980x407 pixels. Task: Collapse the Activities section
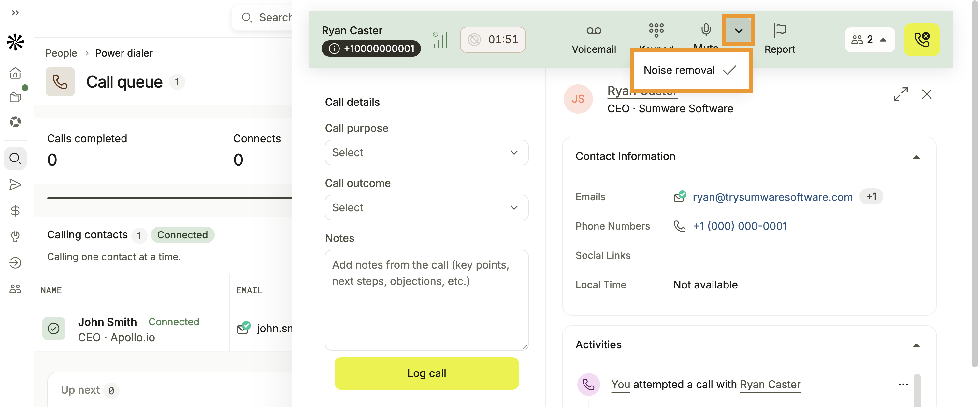916,346
